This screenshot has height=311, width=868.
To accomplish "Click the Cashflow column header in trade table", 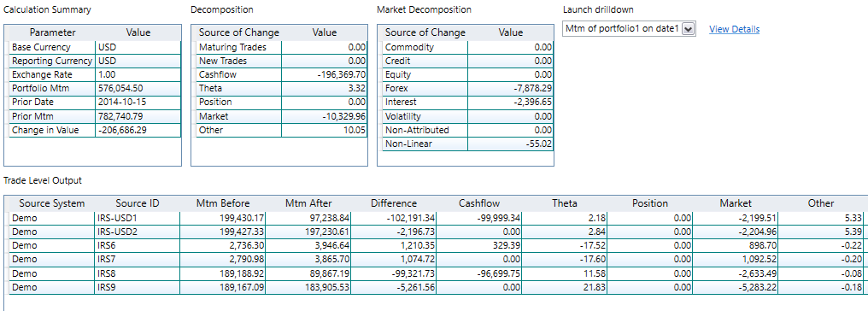I will (x=478, y=203).
